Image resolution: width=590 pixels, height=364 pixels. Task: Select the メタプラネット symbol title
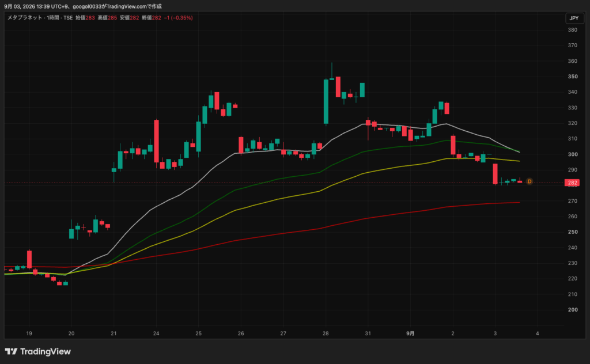tap(25, 18)
